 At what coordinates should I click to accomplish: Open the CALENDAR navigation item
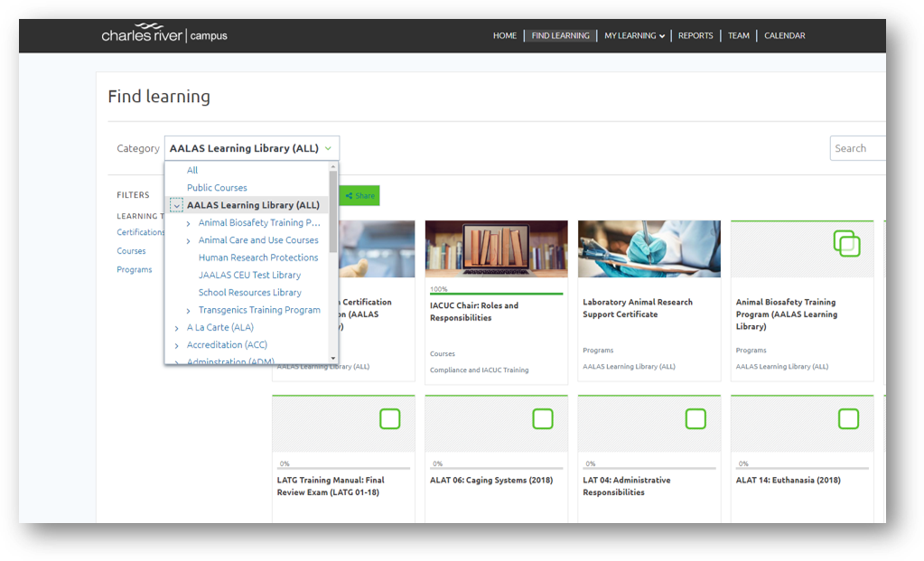[784, 35]
